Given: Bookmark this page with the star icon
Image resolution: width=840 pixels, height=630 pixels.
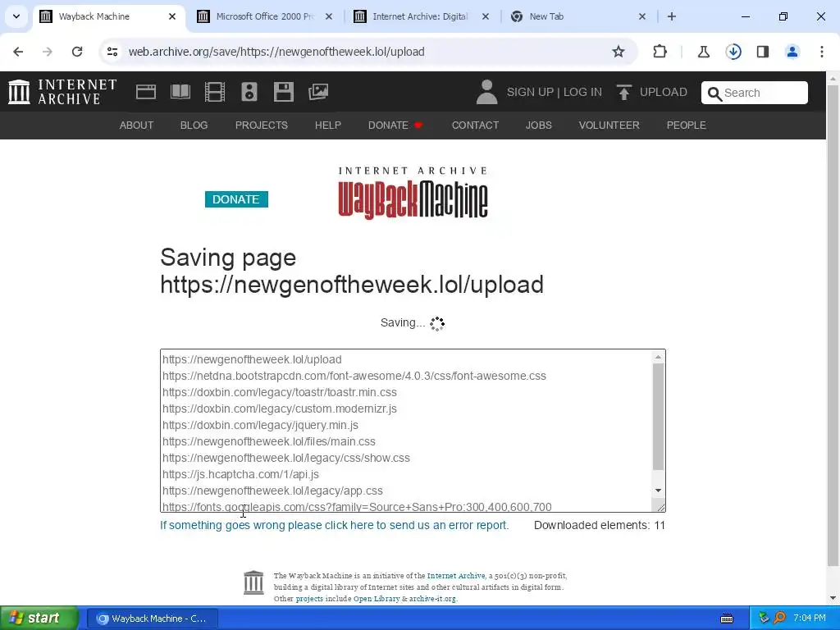Looking at the screenshot, I should coord(619,52).
